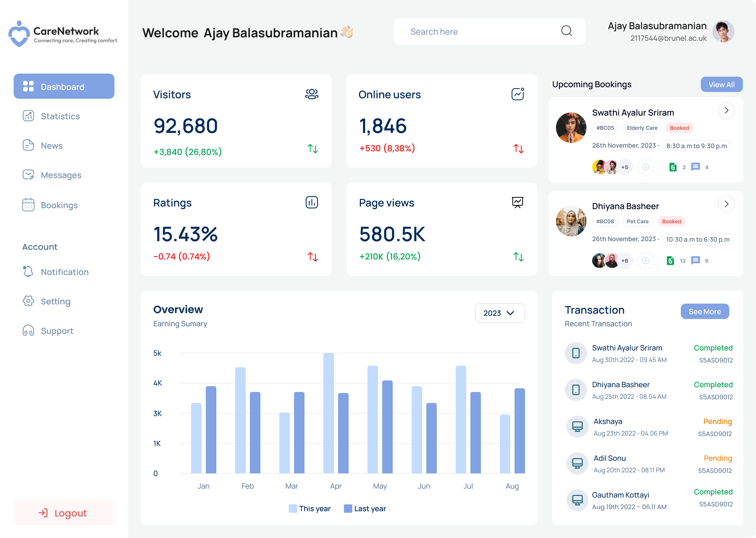
Task: Open Dashboard in sidebar
Action: pyautogui.click(x=64, y=86)
